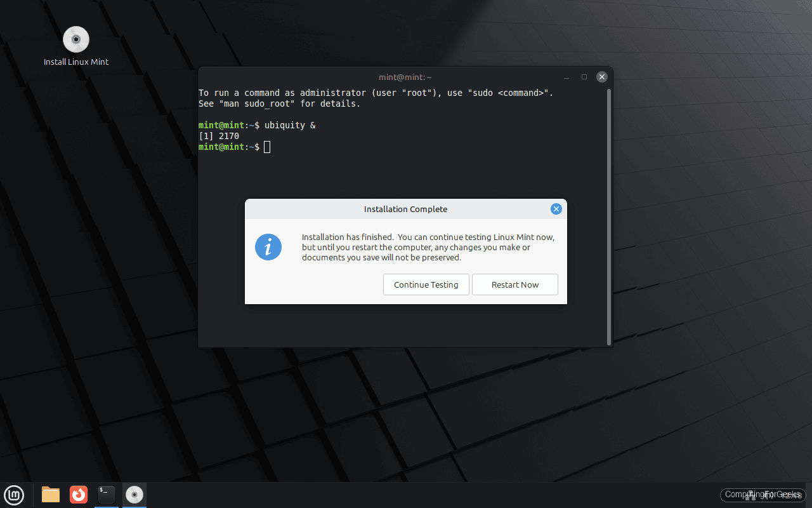Screen dimensions: 812x508
Task: Click the mint@mint: ~ title bar
Action: pos(405,76)
